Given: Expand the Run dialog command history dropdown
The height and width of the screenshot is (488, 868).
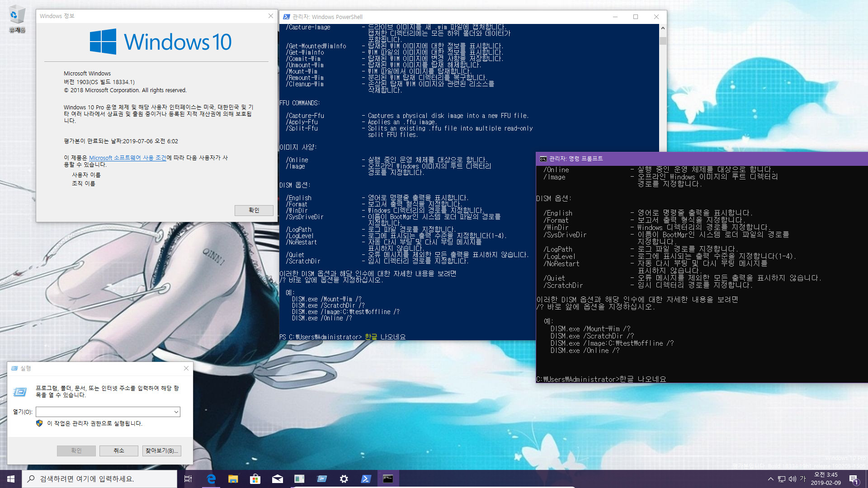Looking at the screenshot, I should [x=176, y=412].
